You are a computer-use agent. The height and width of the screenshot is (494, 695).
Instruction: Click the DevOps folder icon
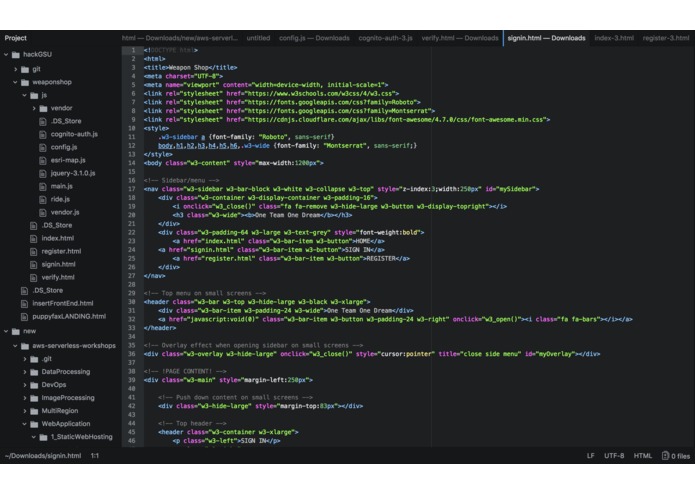[34, 385]
